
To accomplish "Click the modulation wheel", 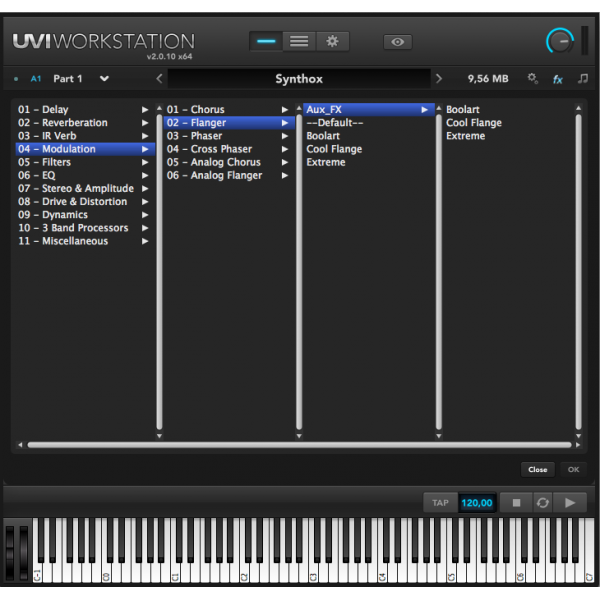I will pyautogui.click(x=24, y=551).
